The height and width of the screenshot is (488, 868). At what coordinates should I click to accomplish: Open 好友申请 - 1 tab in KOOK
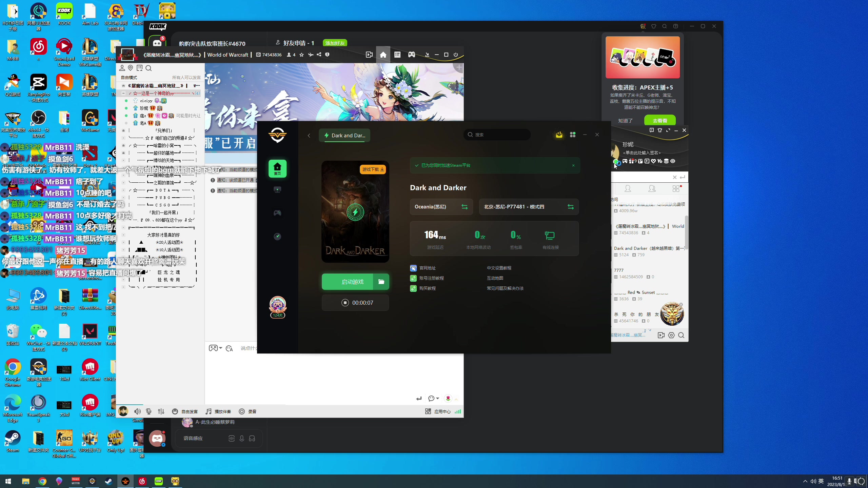295,43
